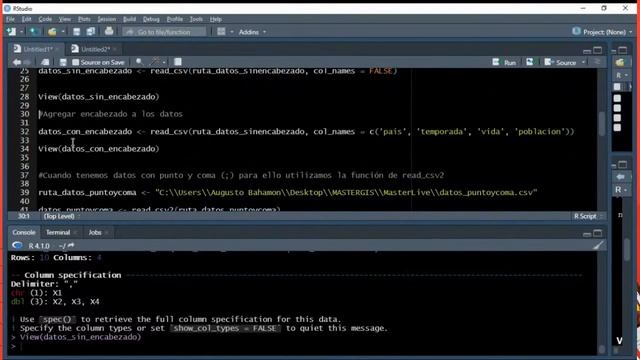
Task: Click the Compile Report notebook icon
Action: coord(178,62)
